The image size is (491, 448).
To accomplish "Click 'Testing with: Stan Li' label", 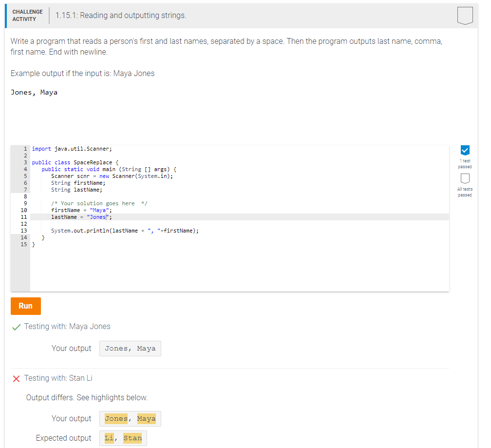I will (58, 378).
